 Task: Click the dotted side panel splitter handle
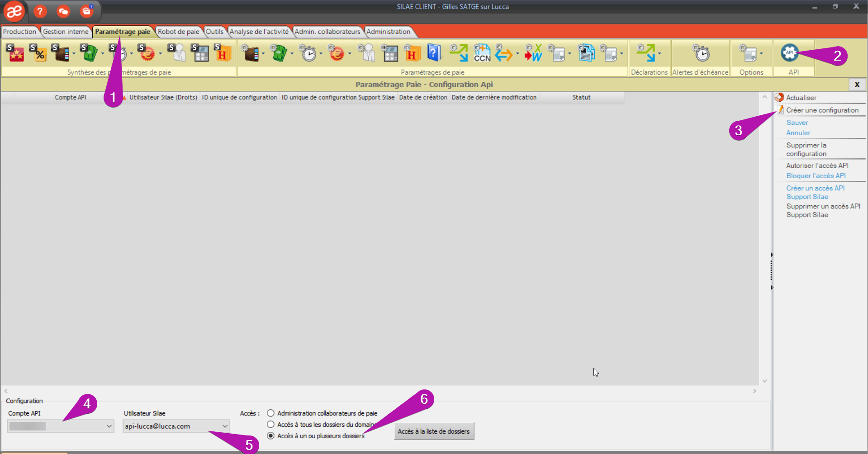pos(772,271)
